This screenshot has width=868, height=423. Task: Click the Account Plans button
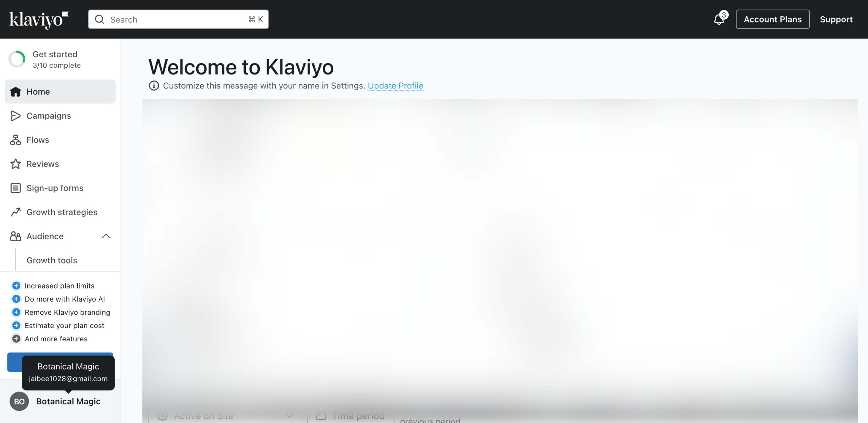772,19
